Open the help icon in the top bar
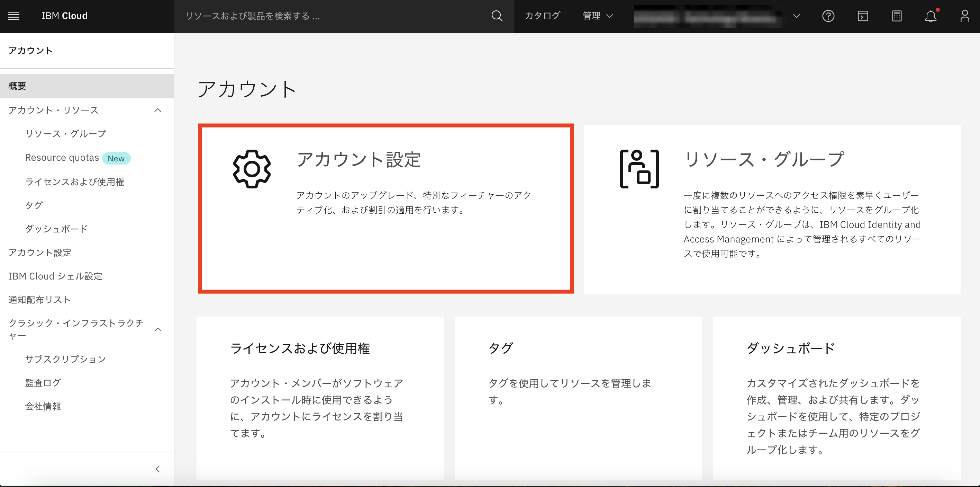This screenshot has width=980, height=487. tap(828, 16)
